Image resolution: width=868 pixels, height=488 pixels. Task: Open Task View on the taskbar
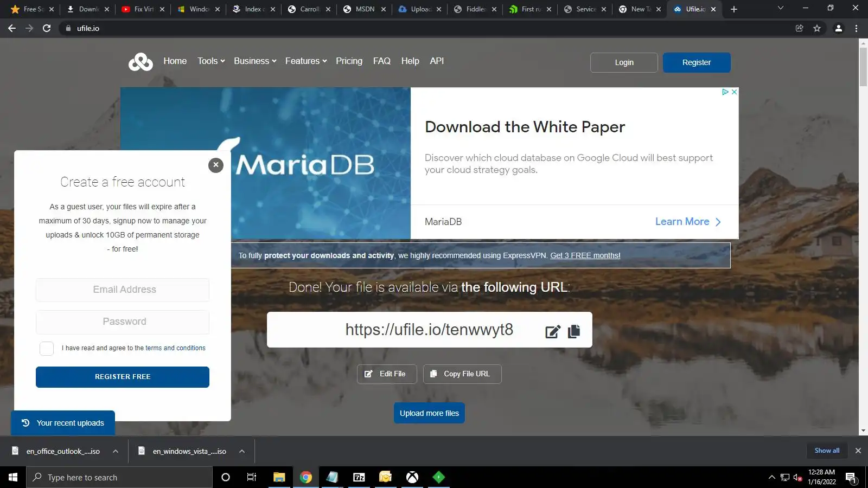click(252, 477)
